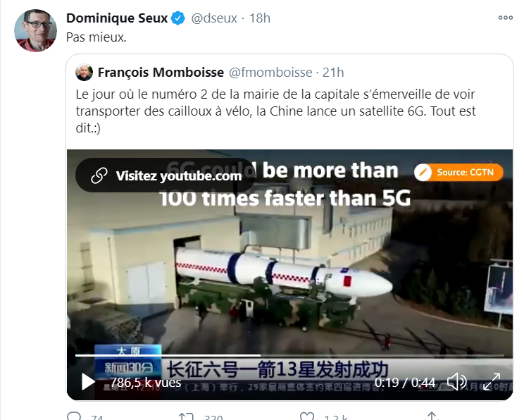Play the video

click(x=88, y=381)
